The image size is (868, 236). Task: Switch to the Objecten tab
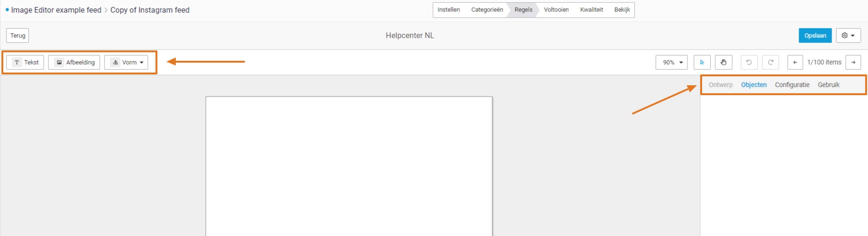coord(754,85)
